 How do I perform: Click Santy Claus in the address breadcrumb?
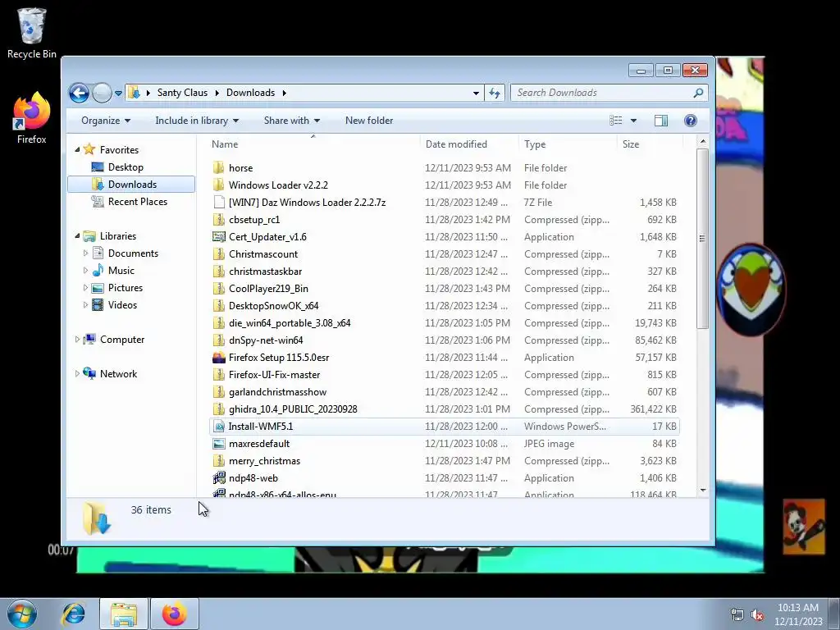[x=182, y=93]
